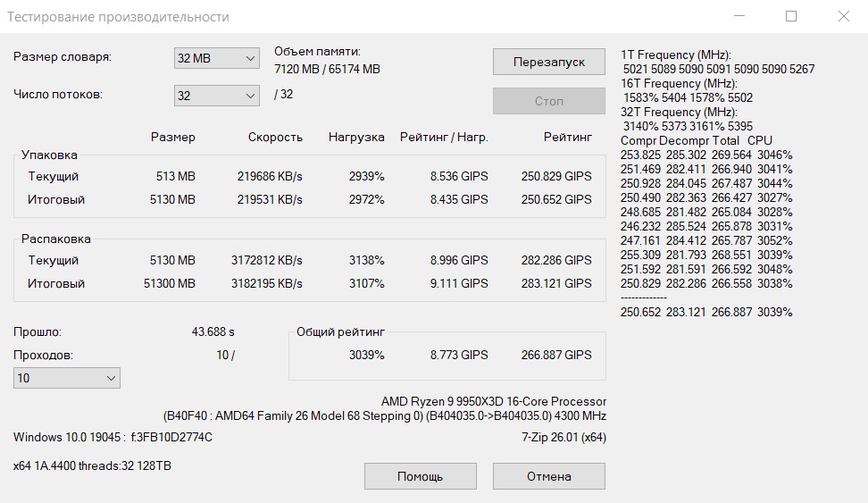The width and height of the screenshot is (868, 503).
Task: Click the Перезапуск button
Action: (548, 62)
